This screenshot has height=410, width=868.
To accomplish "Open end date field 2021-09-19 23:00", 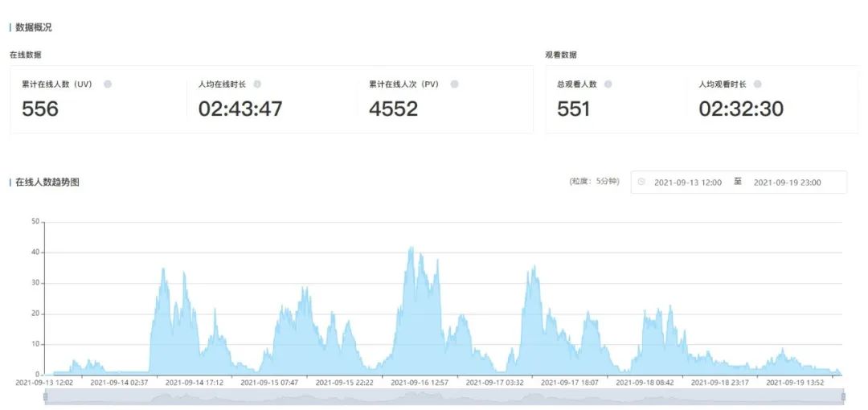I will pyautogui.click(x=787, y=182).
